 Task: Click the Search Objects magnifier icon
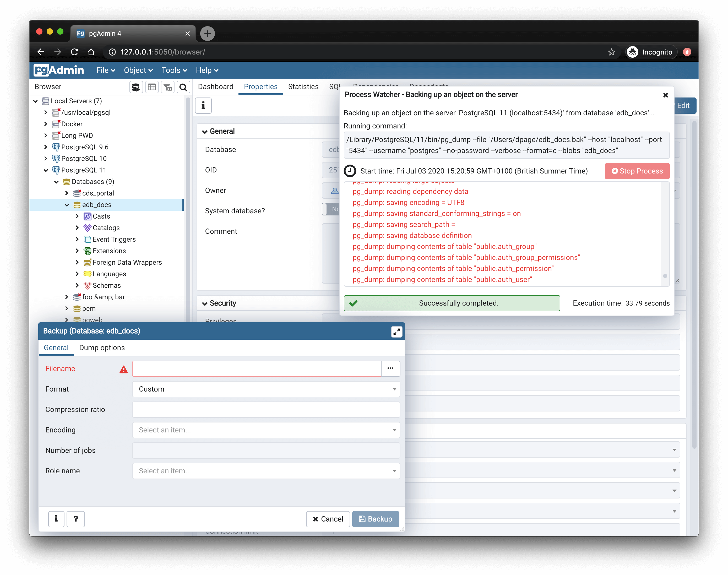coord(183,87)
